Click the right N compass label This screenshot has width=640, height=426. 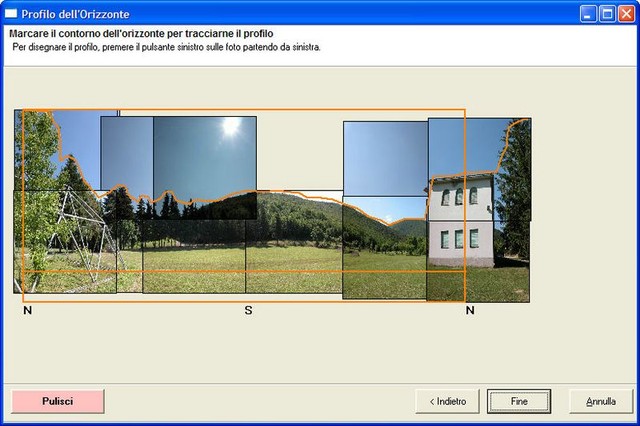pyautogui.click(x=470, y=310)
